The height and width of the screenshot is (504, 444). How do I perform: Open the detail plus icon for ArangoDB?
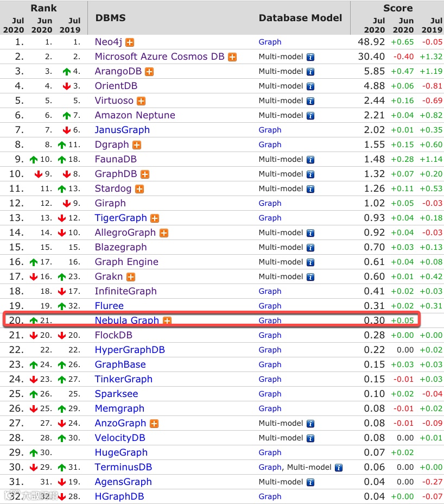[149, 72]
